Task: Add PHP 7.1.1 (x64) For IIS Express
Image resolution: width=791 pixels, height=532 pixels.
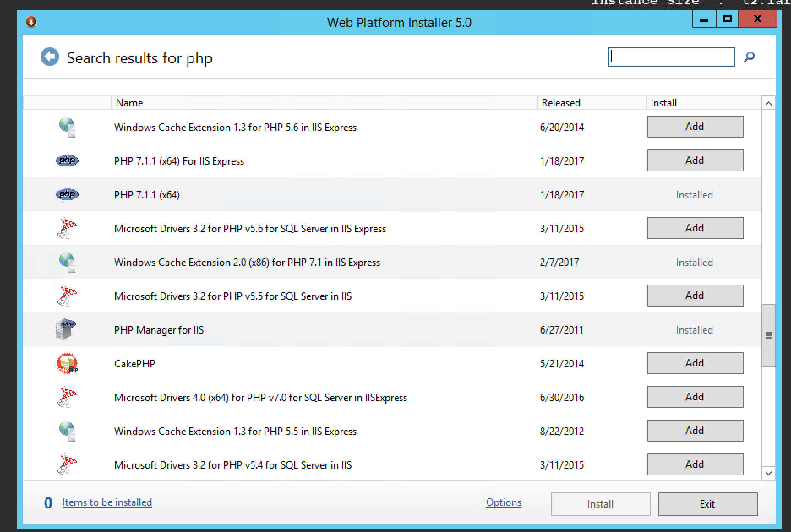Action: [x=695, y=160]
